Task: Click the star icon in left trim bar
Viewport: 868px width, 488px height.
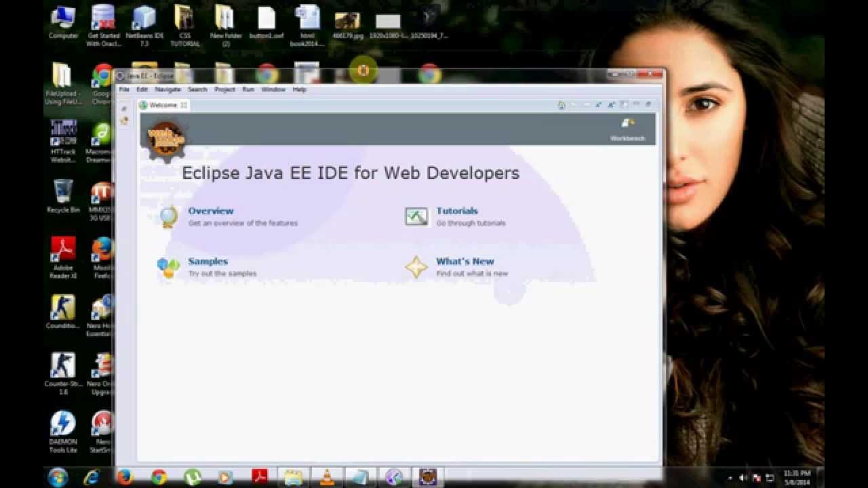Action: [124, 121]
